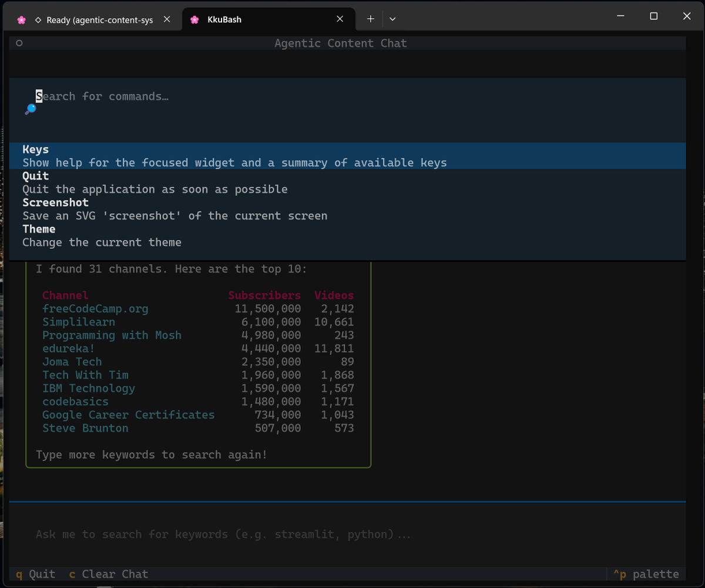Click the Tech With Tim channel
Image resolution: width=705 pixels, height=588 pixels.
(x=85, y=375)
